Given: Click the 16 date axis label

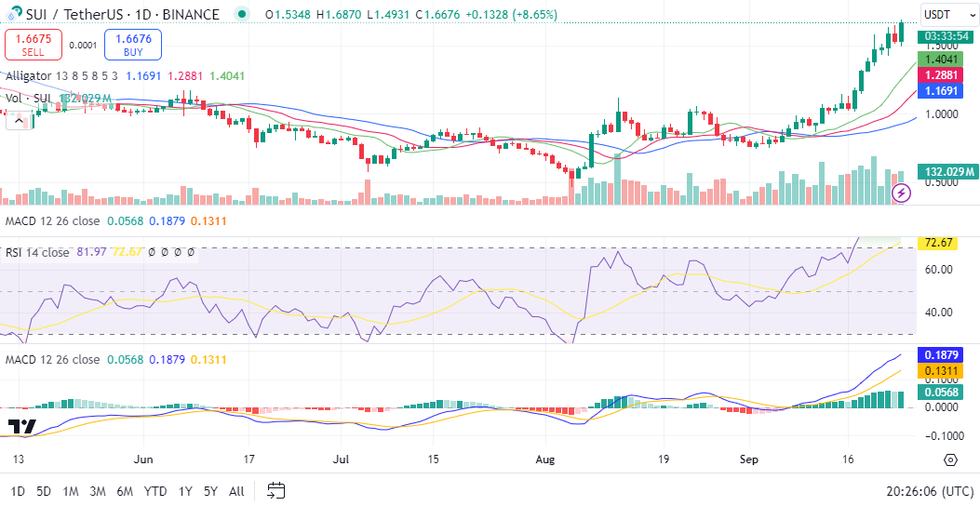Looking at the screenshot, I should [x=848, y=459].
